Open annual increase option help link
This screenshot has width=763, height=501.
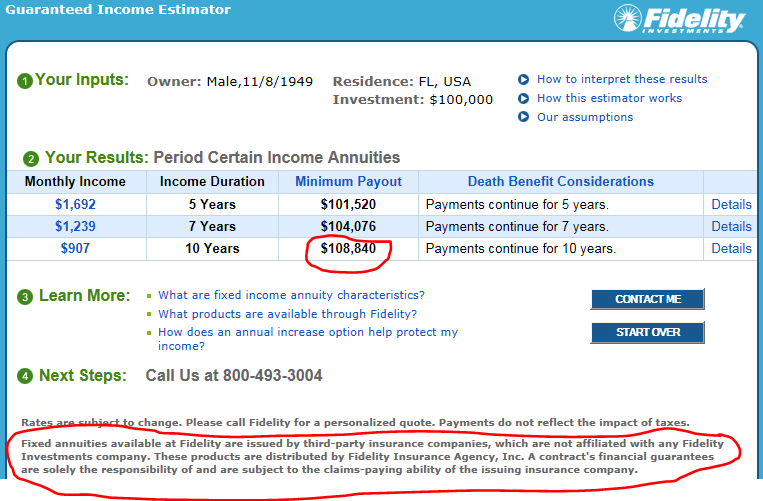point(308,339)
